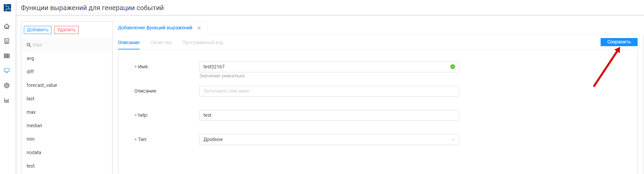Viewport: 644px width, 174px height.
Task: Open settings via the gear icon
Action: [7, 85]
